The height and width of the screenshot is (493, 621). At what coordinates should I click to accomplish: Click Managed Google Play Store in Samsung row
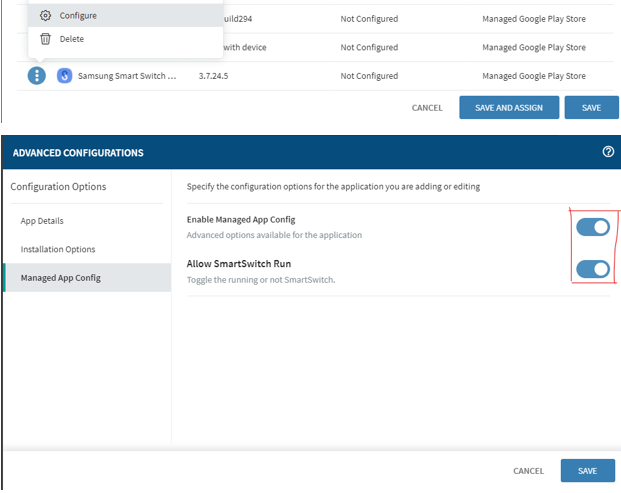[x=533, y=76]
